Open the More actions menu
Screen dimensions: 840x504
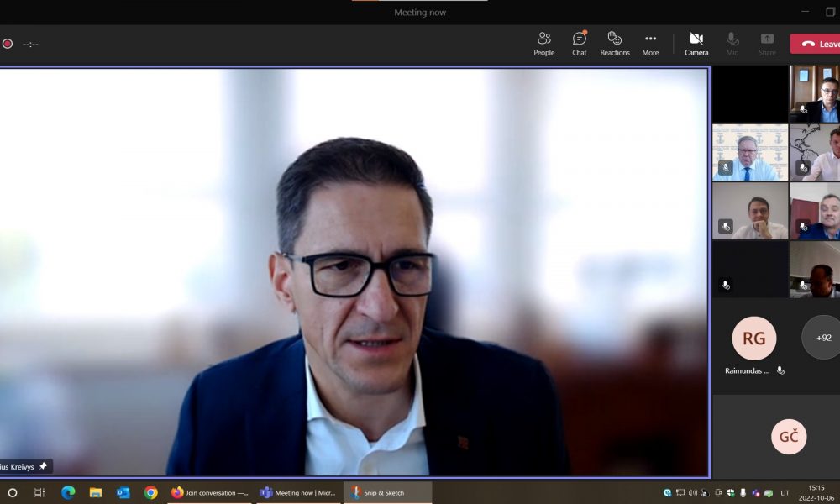click(650, 44)
